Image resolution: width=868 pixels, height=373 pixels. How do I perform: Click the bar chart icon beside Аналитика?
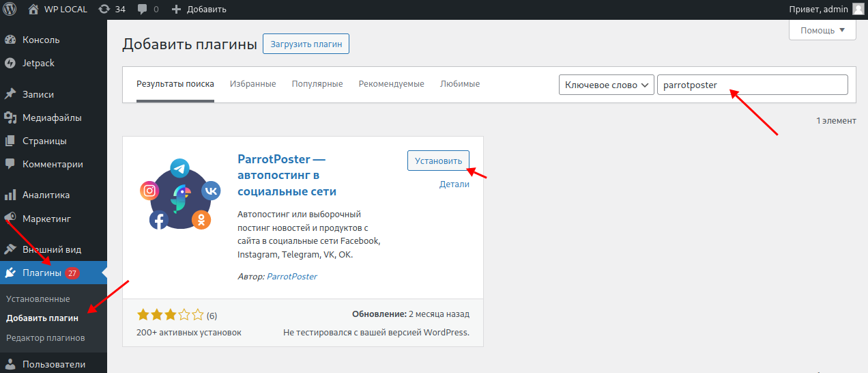10,195
